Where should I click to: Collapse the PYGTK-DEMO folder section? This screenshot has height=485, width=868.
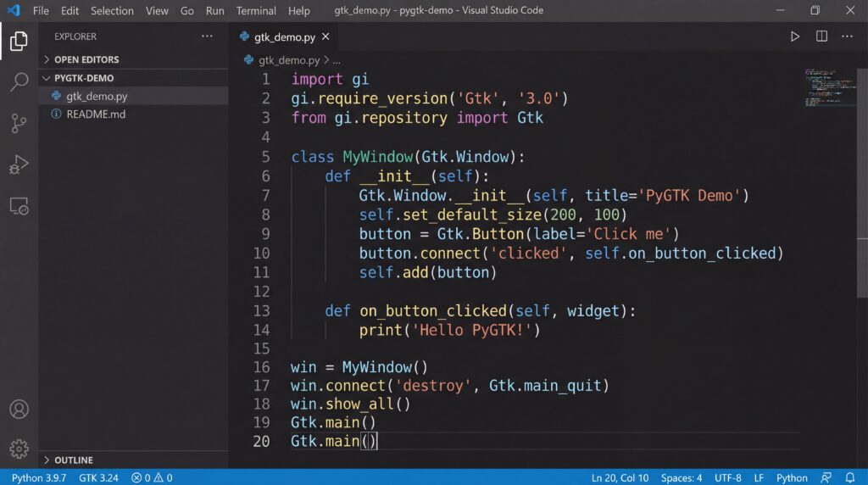click(x=84, y=78)
